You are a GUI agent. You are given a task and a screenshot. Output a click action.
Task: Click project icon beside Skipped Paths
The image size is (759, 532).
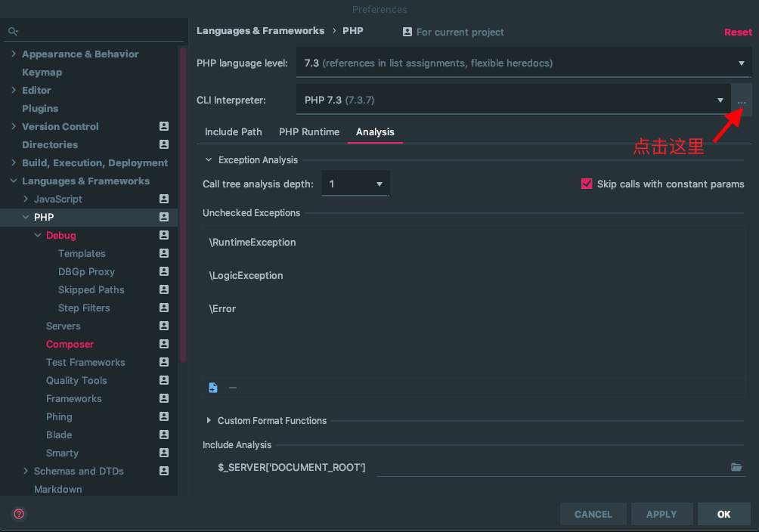coord(164,289)
